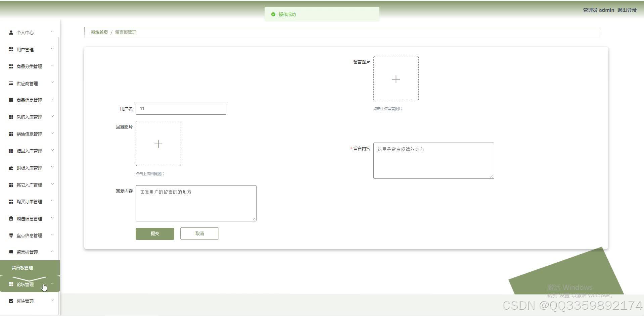
Task: Expand 论坛管理 chevron
Action: click(52, 284)
